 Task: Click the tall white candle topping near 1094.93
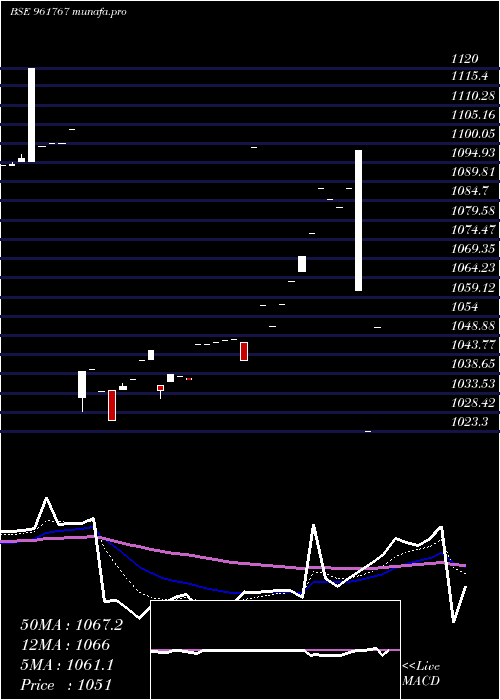tap(358, 221)
